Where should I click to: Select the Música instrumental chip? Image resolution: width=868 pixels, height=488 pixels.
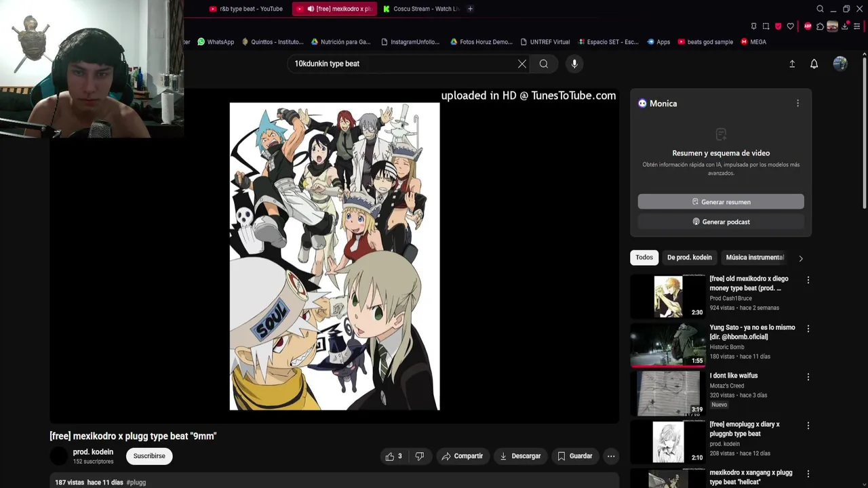[755, 258]
